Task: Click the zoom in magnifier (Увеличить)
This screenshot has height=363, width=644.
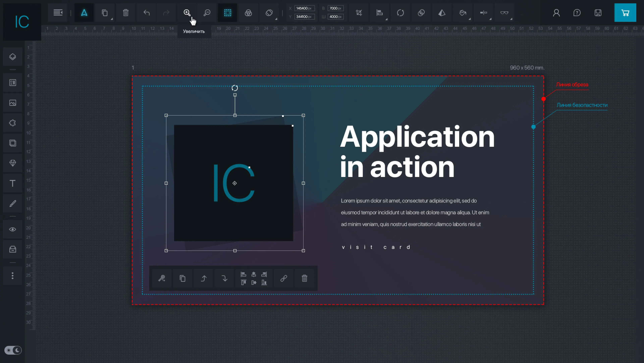Action: [187, 13]
